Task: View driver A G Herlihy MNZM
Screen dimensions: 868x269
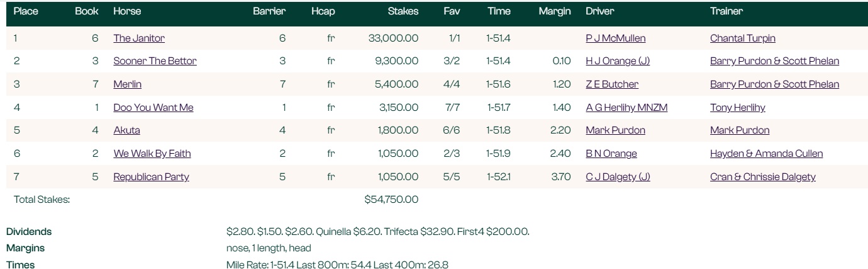Action: (x=626, y=108)
